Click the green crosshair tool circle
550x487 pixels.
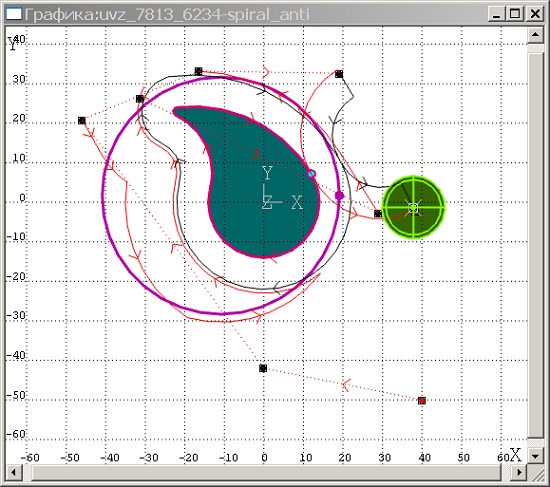point(413,207)
